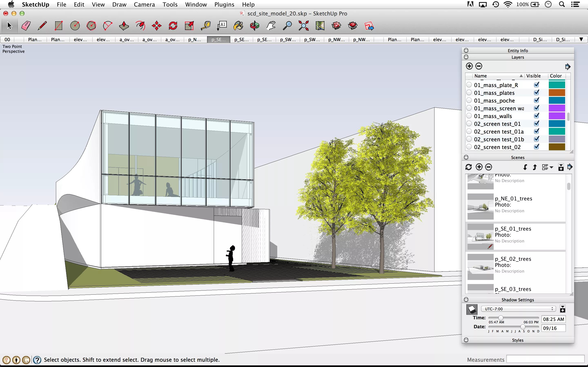The width and height of the screenshot is (588, 367).
Task: Add a new layer with plus icon
Action: pyautogui.click(x=469, y=66)
